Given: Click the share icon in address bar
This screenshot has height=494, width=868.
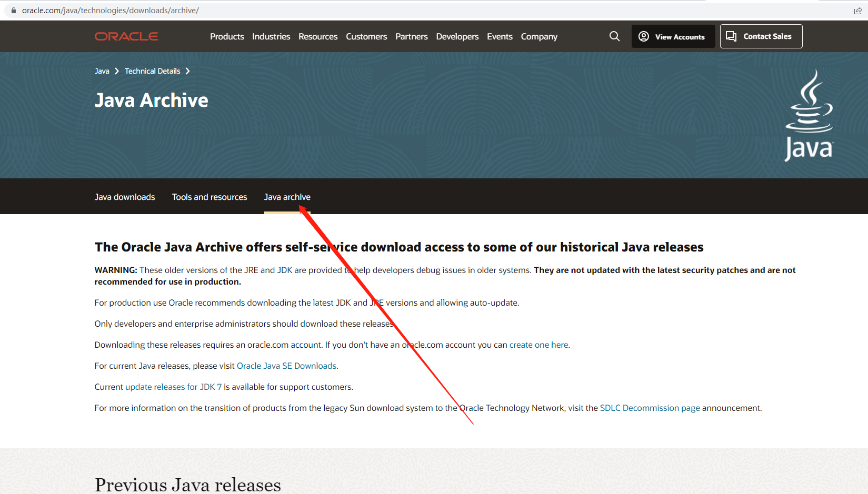Looking at the screenshot, I should point(857,11).
